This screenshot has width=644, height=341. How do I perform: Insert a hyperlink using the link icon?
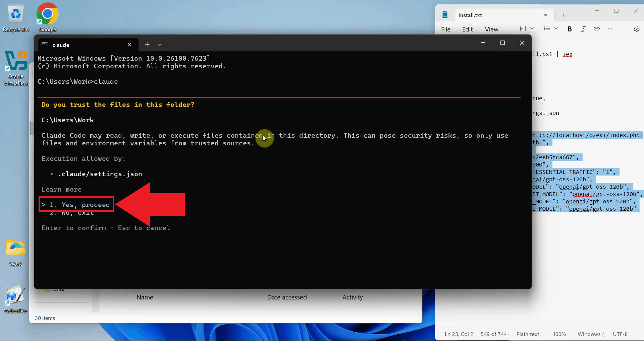pos(597,29)
